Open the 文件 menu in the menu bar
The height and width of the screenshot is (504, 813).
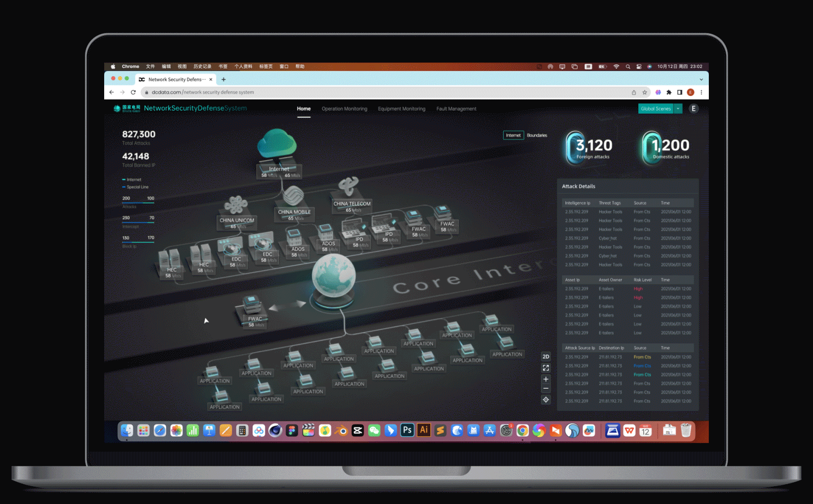150,67
